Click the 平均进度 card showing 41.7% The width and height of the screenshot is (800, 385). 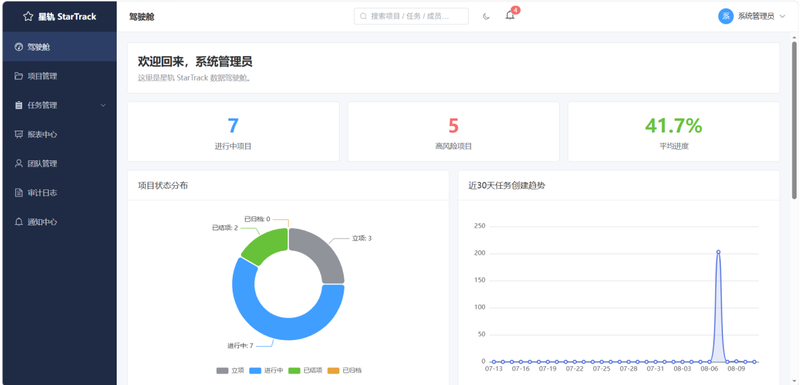pos(673,132)
